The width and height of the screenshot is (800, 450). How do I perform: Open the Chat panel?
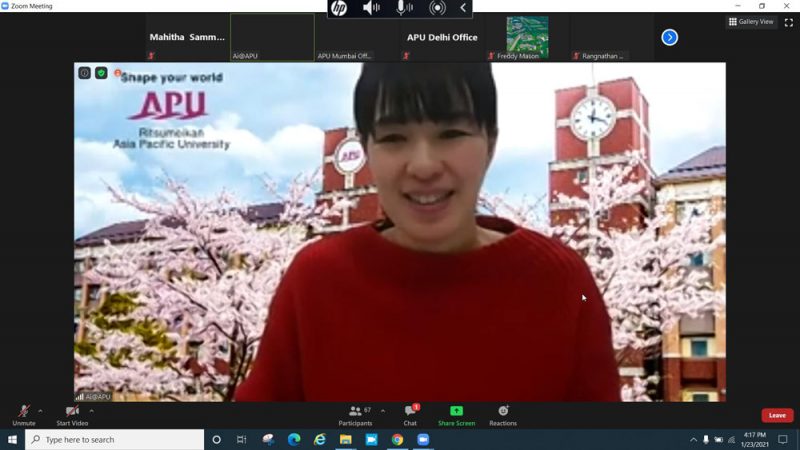[x=410, y=415]
